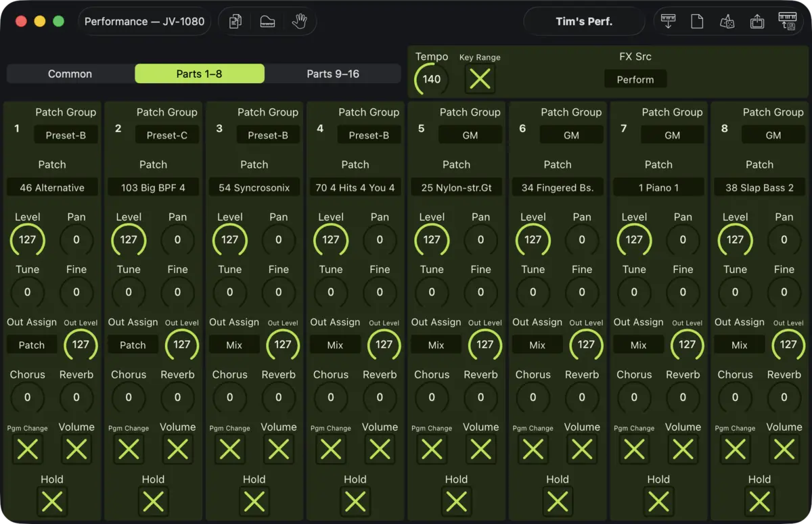Screen dimensions: 812x524
Task: Open part 1 Out Assign Patch dropdown
Action: [31, 345]
